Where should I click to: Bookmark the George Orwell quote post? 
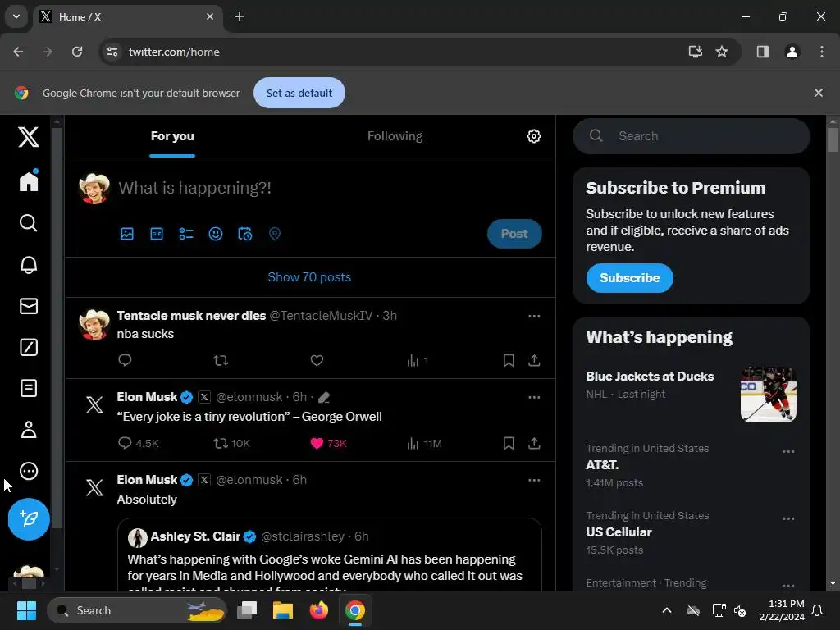point(509,443)
